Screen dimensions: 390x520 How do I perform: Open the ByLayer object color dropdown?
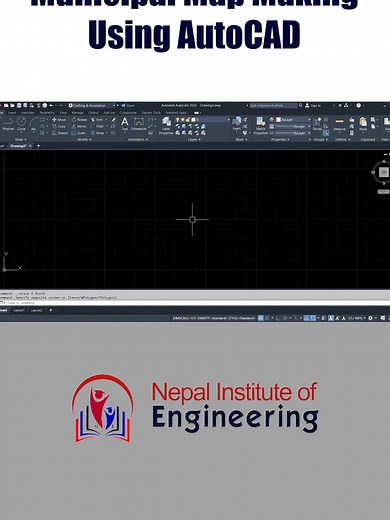[293, 119]
